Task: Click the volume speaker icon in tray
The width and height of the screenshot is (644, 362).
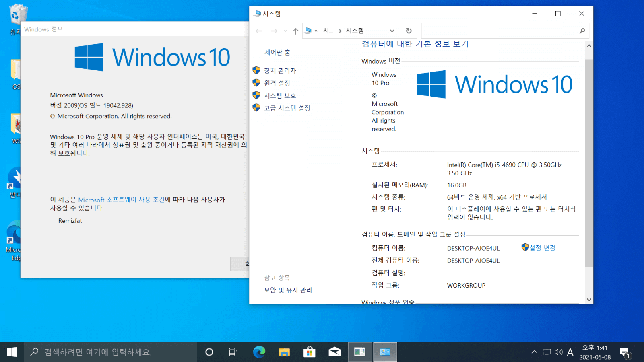Action: click(559, 352)
